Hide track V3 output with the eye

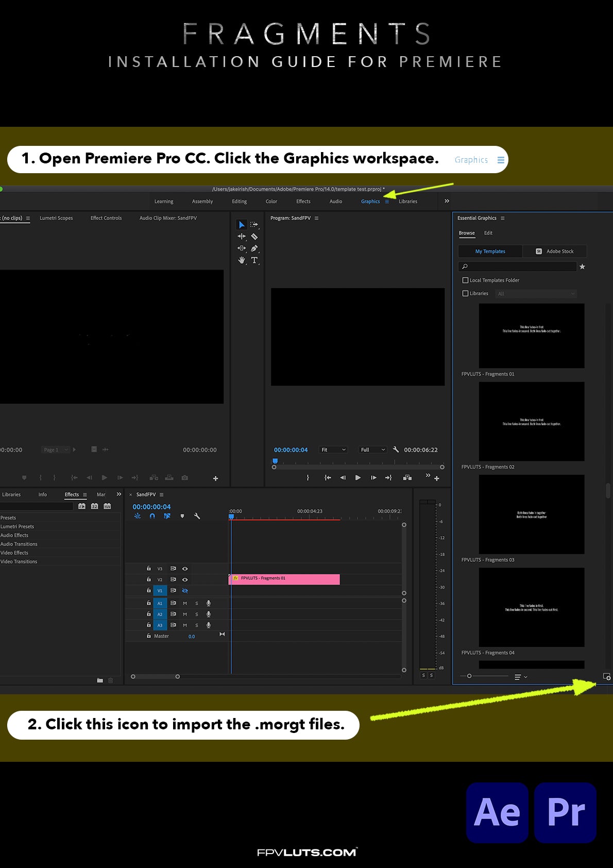click(185, 569)
